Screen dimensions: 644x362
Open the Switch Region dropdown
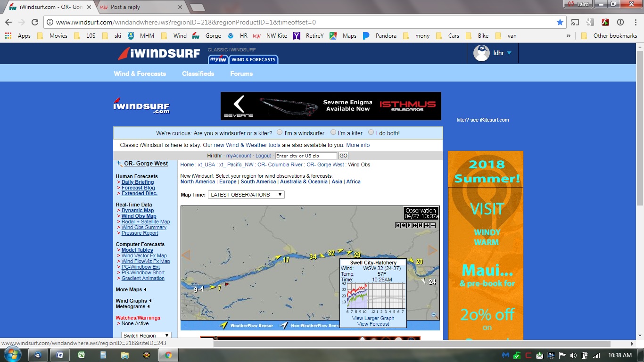(146, 336)
